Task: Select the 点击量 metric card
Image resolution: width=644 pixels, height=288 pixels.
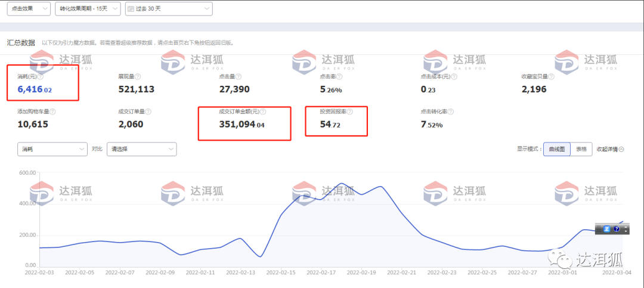Action: point(234,83)
